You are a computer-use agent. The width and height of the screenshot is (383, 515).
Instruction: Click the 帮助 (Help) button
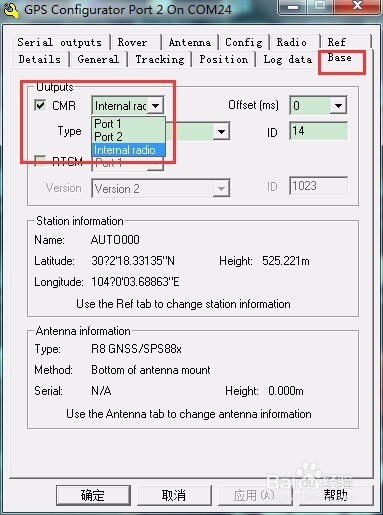point(336,495)
